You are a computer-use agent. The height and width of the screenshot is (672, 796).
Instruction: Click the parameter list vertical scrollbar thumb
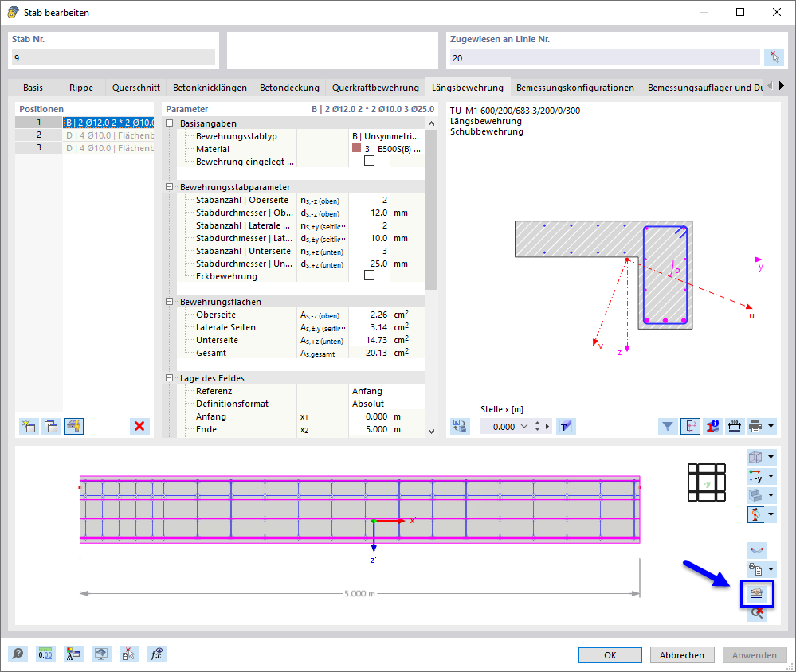[x=431, y=209]
